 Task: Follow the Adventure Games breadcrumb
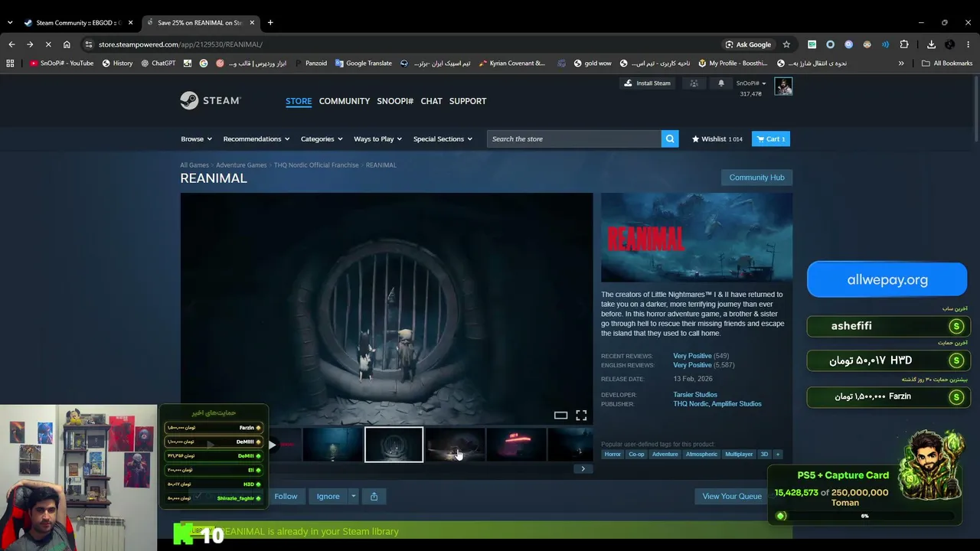click(241, 165)
